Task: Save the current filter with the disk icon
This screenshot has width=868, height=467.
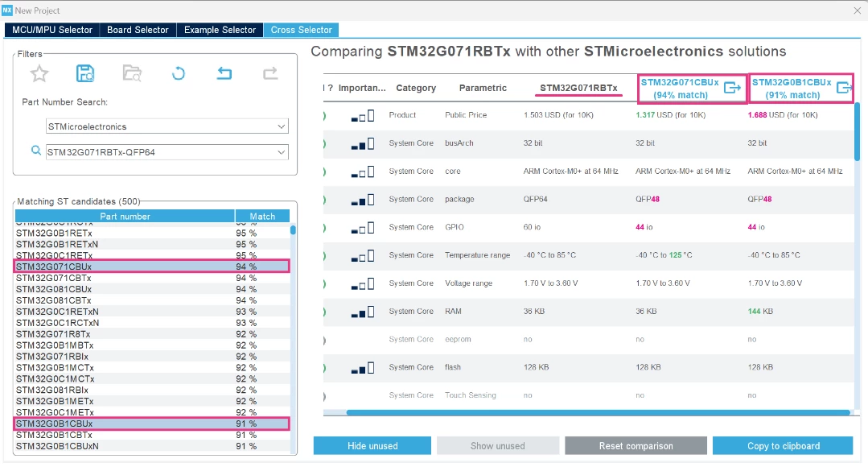Action: click(85, 73)
